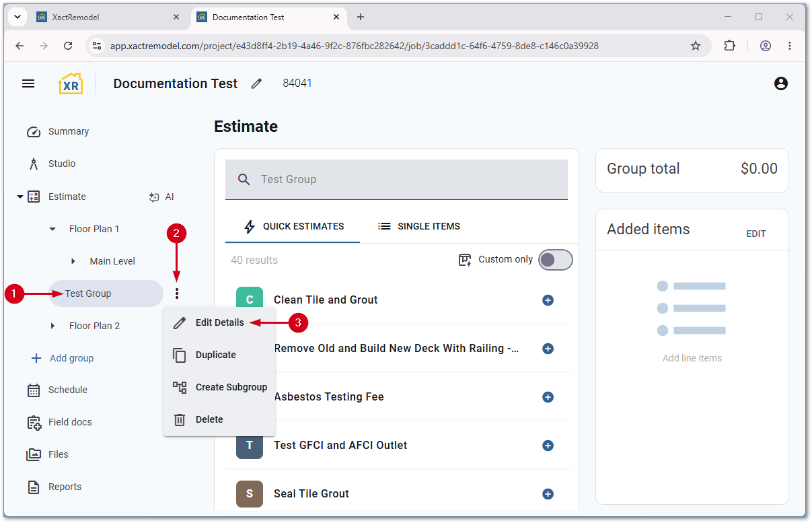Click the search magnifier icon
This screenshot has width=812, height=523.
point(244,179)
